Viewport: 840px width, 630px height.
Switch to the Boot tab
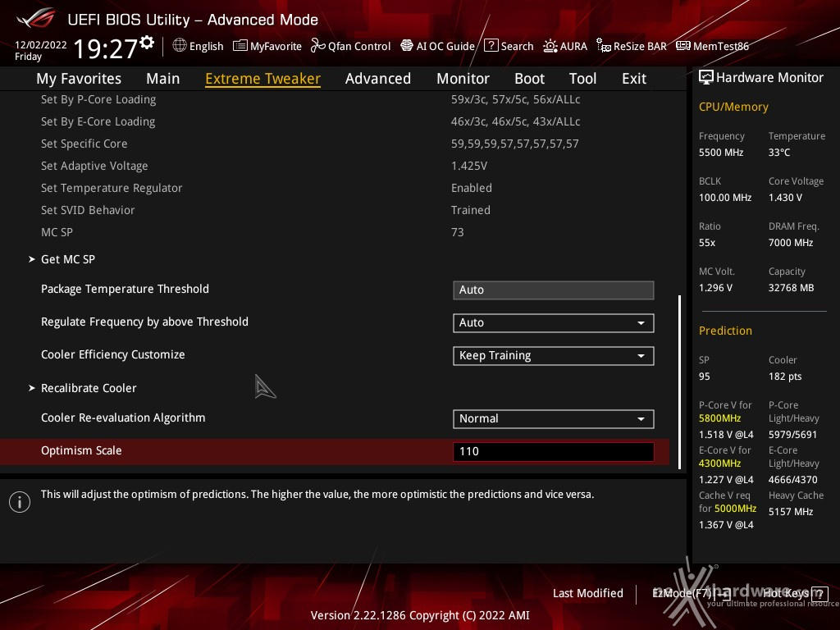(529, 79)
